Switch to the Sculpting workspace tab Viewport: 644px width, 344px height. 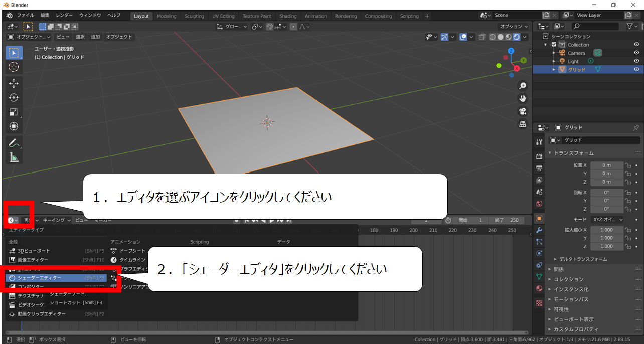pos(194,16)
